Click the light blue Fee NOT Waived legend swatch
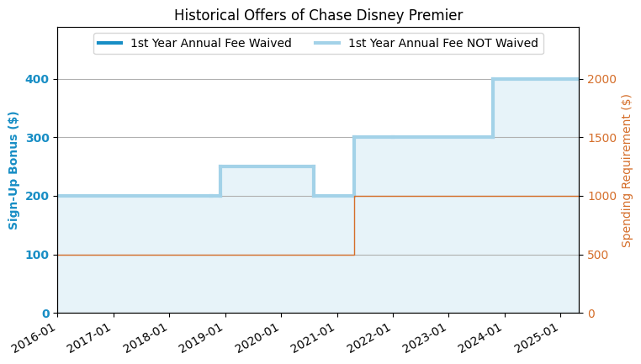The width and height of the screenshot is (641, 364). pos(328,44)
